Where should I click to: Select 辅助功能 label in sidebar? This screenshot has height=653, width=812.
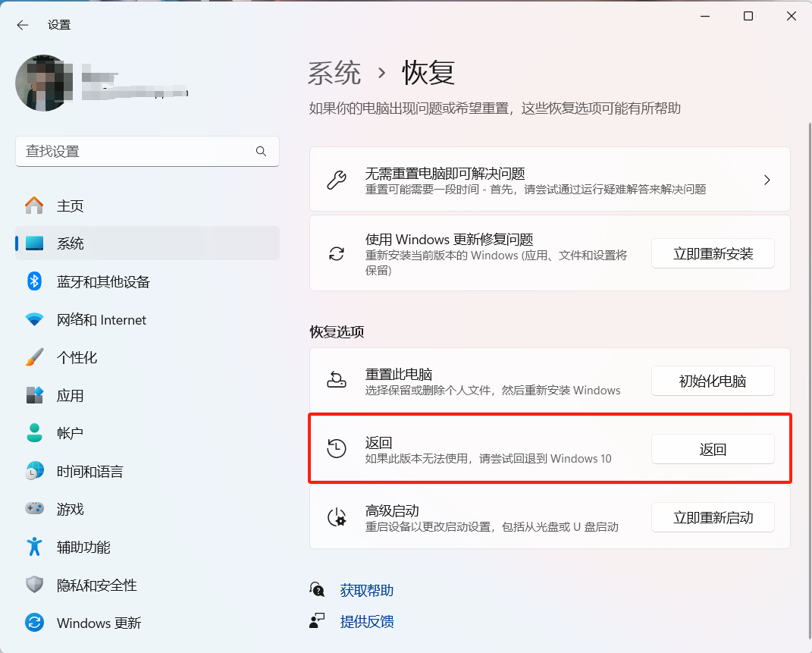click(83, 547)
